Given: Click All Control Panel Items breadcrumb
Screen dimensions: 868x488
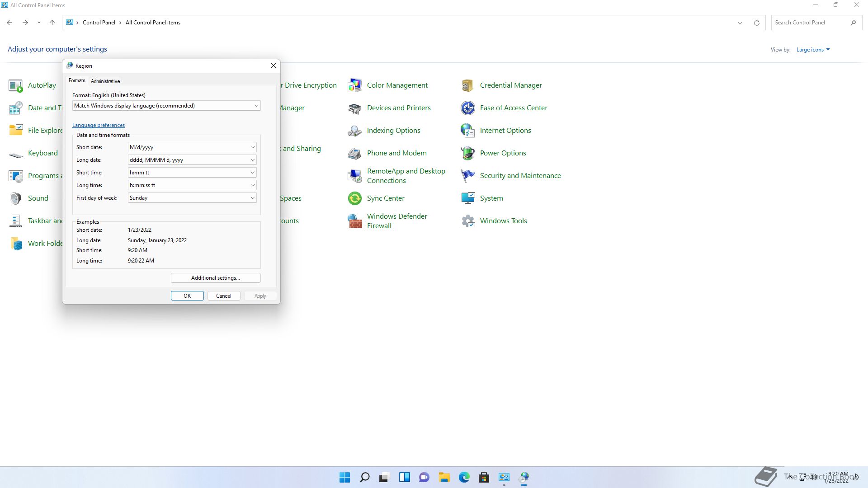Looking at the screenshot, I should 153,23.
